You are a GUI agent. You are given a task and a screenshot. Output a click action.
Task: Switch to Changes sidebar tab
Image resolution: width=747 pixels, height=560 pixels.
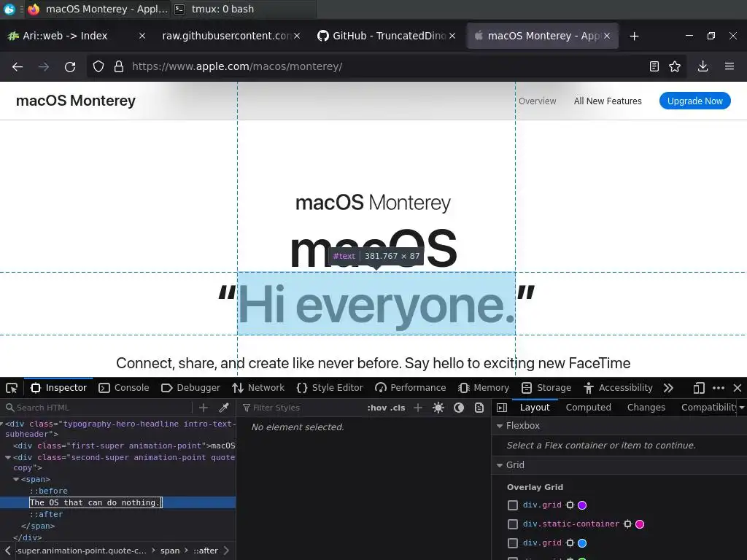[646, 408]
